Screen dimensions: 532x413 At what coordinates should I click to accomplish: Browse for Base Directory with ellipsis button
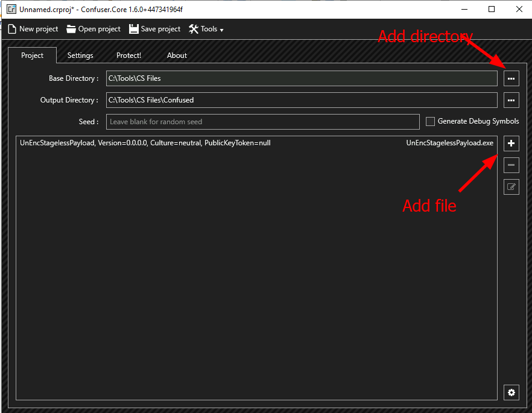pyautogui.click(x=511, y=78)
